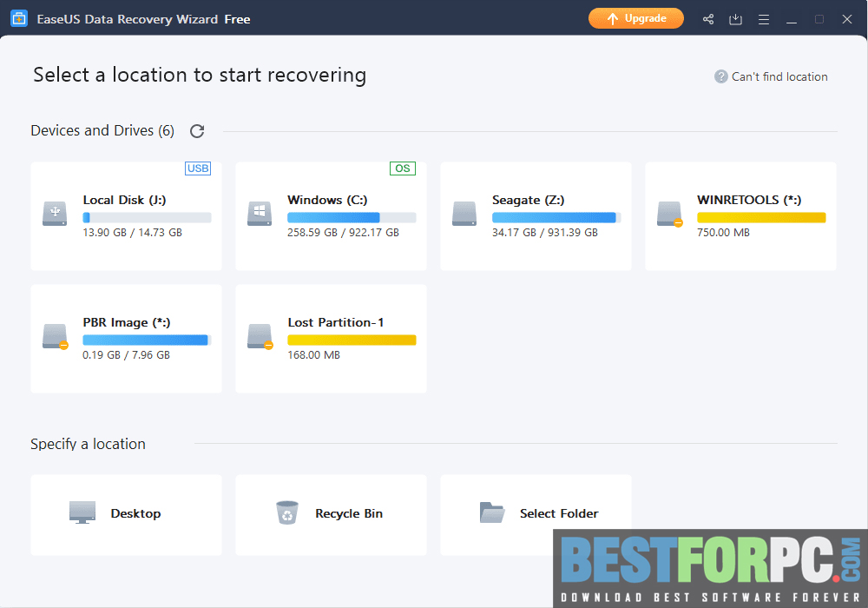Click the Upgrade button

click(635, 18)
